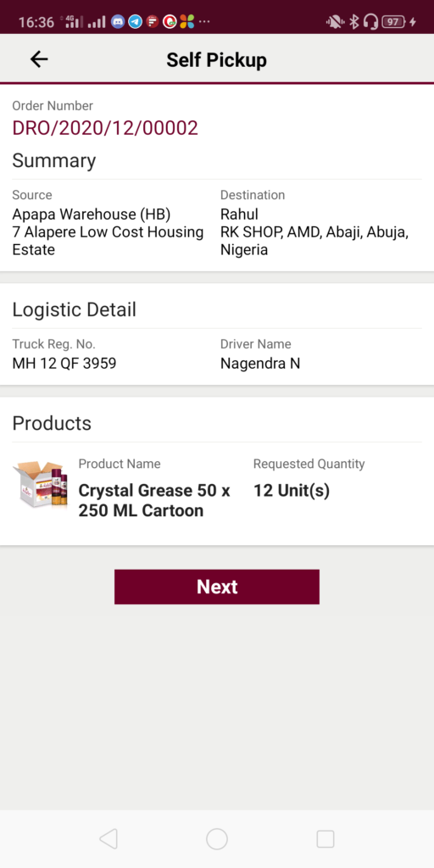Image resolution: width=434 pixels, height=868 pixels.
Task: Select the Rahul destination address
Action: pyautogui.click(x=314, y=232)
